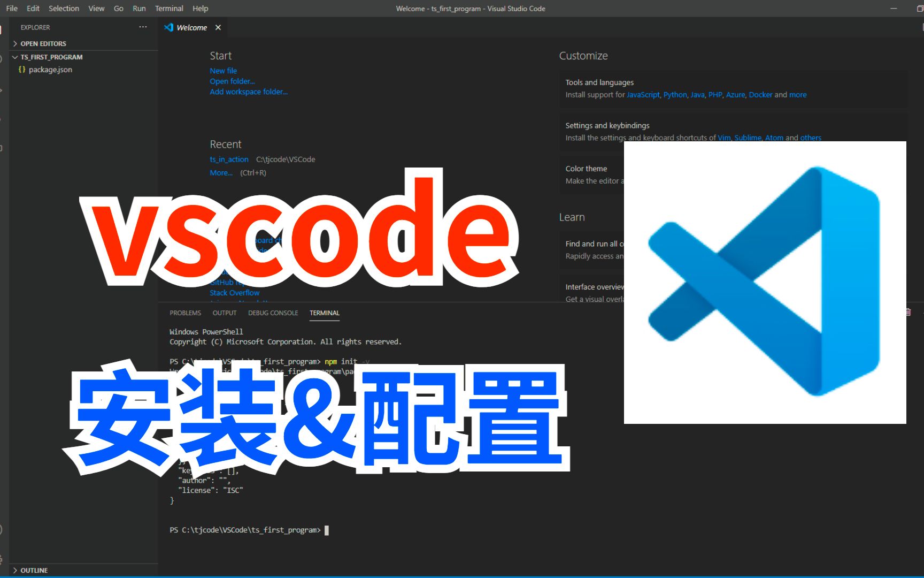The image size is (924, 578).
Task: Open the View menu
Action: point(96,9)
